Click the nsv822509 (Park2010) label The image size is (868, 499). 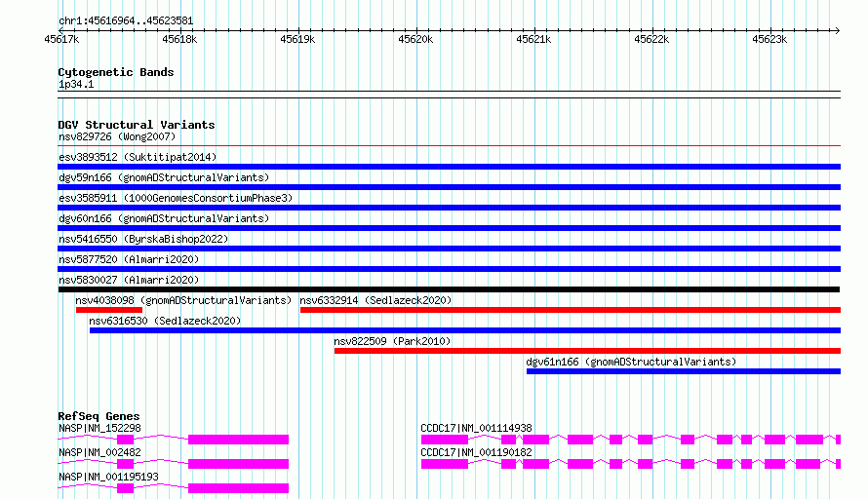[392, 341]
